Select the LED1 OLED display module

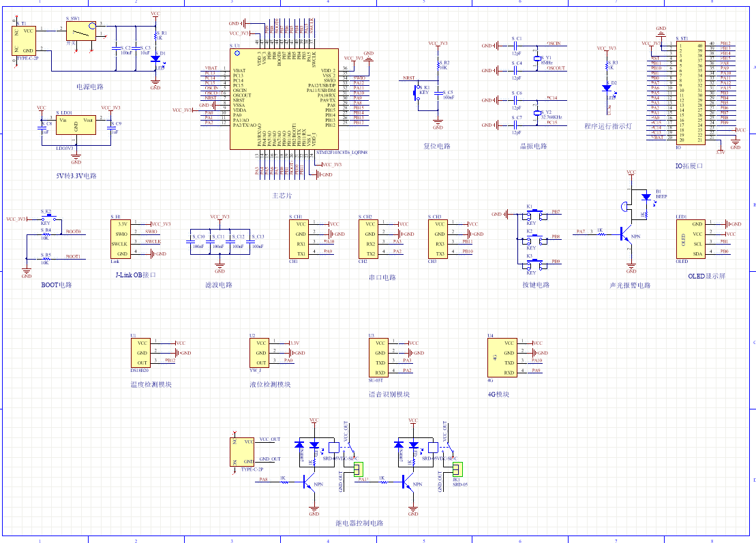tap(691, 239)
